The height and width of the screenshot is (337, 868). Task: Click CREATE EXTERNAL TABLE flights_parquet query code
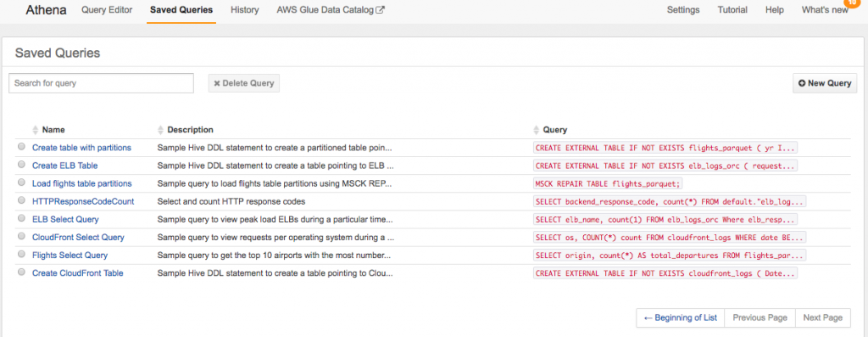(x=665, y=148)
